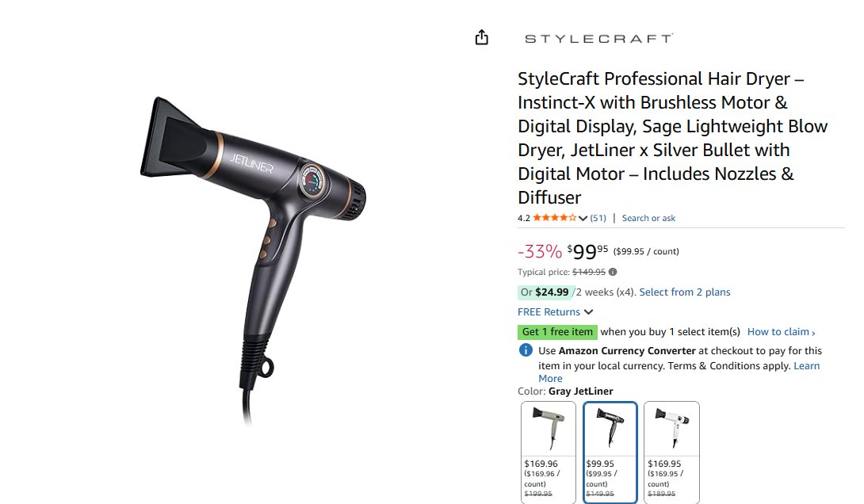864x504 pixels.
Task: Open the 51 reviews link
Action: pyautogui.click(x=598, y=218)
